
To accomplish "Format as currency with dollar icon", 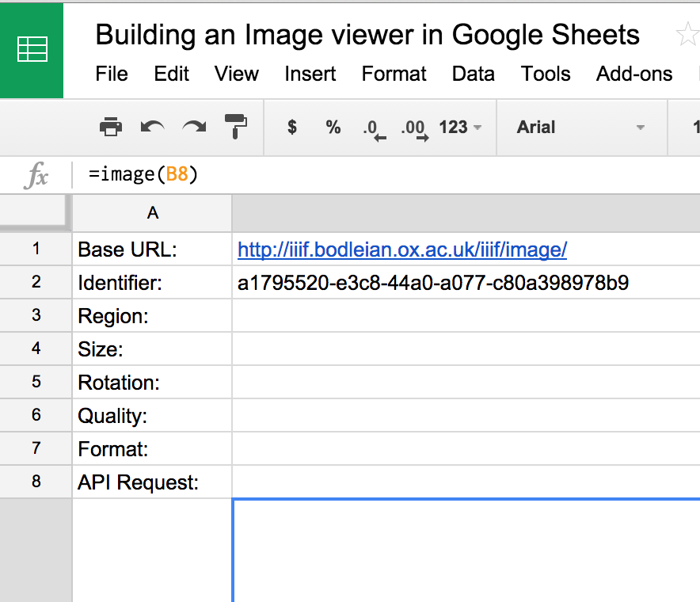I will pos(292,127).
